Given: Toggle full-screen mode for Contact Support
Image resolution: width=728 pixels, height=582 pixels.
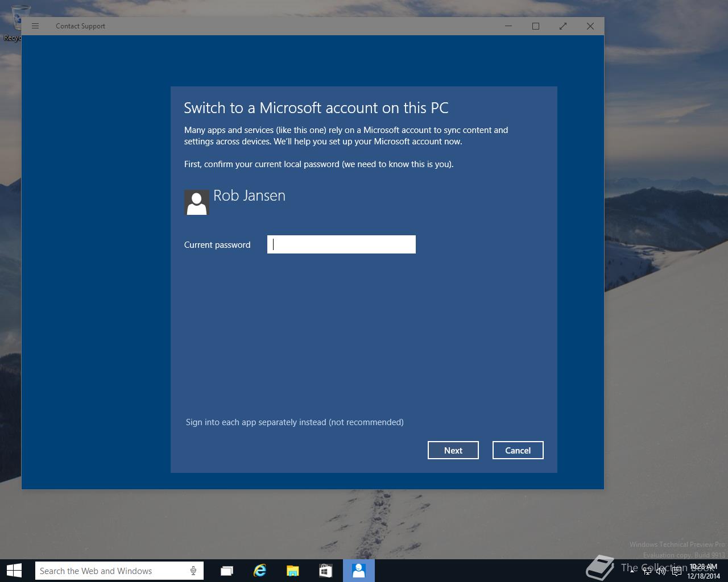Looking at the screenshot, I should click(x=563, y=26).
